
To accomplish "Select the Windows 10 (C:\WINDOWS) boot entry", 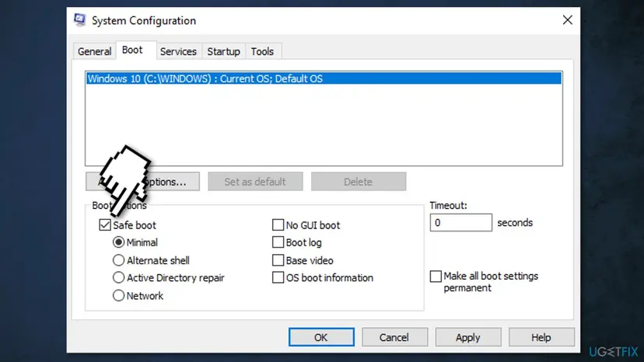I will (x=324, y=78).
